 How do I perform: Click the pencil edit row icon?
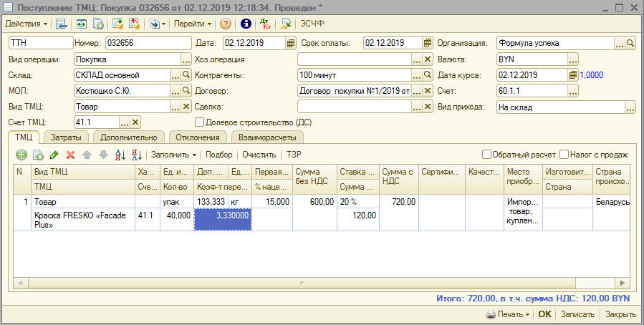pyautogui.click(x=54, y=155)
